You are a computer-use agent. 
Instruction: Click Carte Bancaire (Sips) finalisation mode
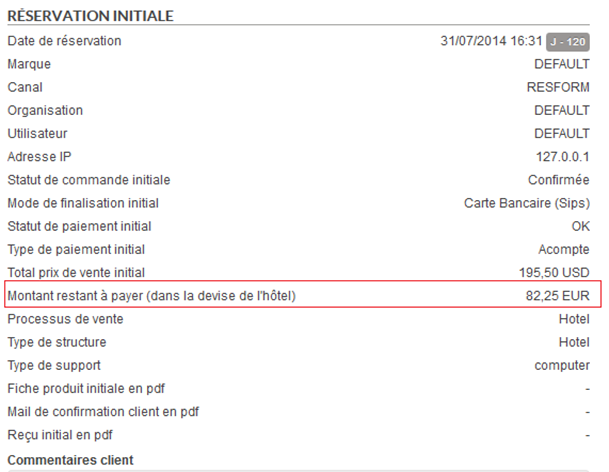[x=526, y=203]
